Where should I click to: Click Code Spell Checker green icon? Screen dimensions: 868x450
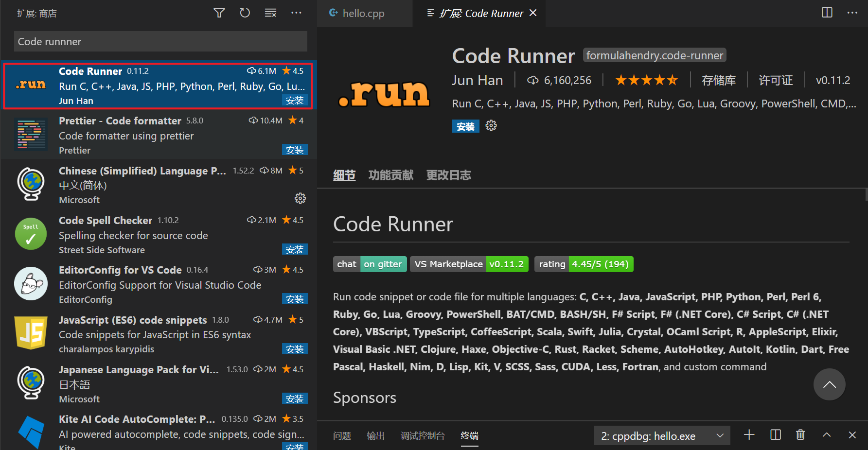pos(31,234)
